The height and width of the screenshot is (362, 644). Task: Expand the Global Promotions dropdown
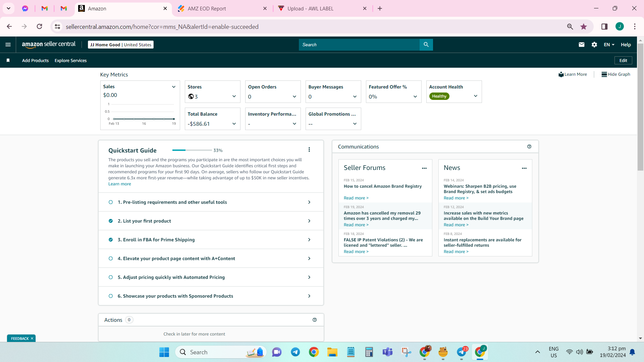point(355,124)
